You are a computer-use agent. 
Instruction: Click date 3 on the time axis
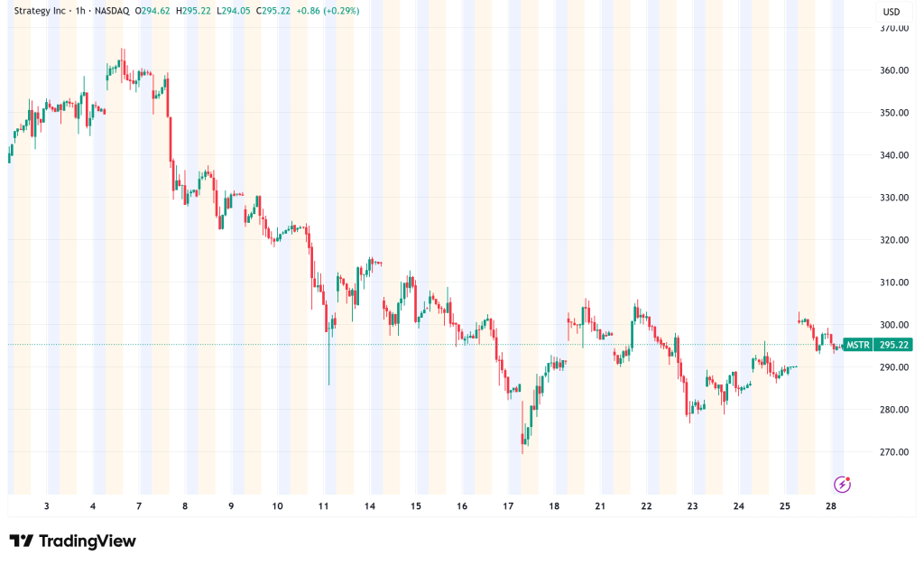46,506
